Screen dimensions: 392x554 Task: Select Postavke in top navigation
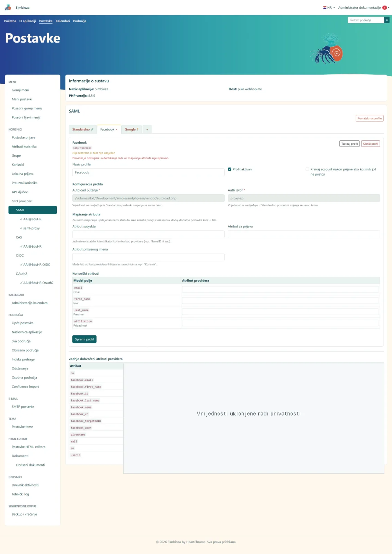tap(46, 21)
